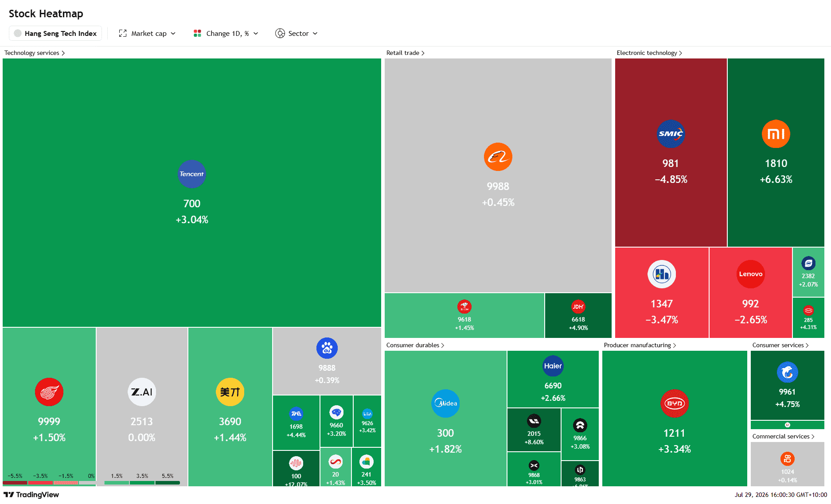Click the +1.82% change in the 300 tile

click(445, 449)
